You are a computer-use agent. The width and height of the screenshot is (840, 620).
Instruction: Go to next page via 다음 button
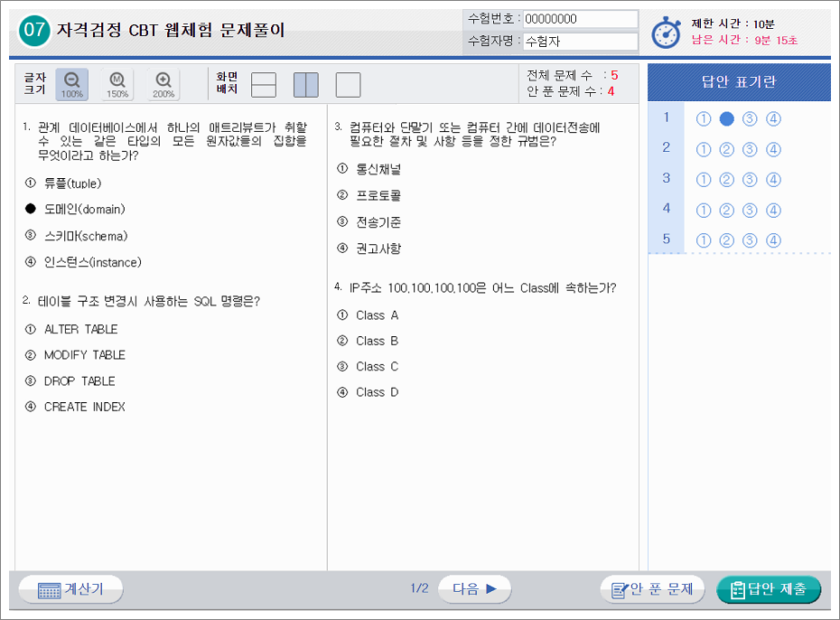pos(474,589)
